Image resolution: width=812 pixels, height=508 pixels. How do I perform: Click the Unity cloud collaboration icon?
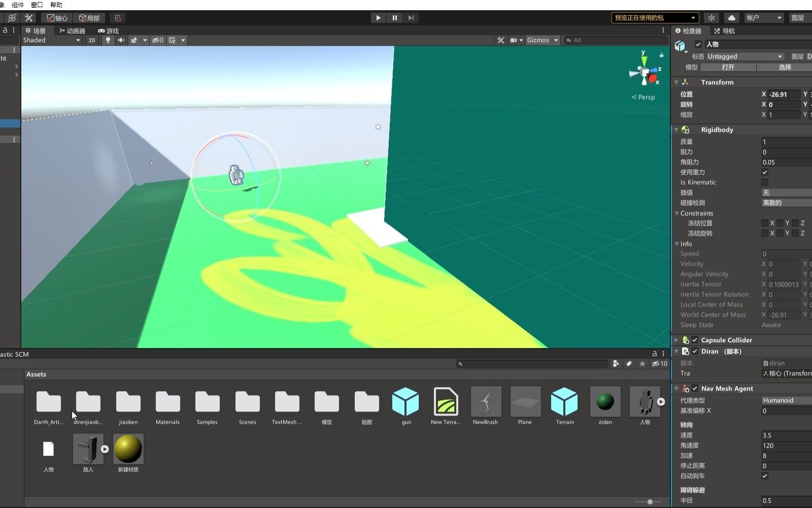pyautogui.click(x=732, y=17)
